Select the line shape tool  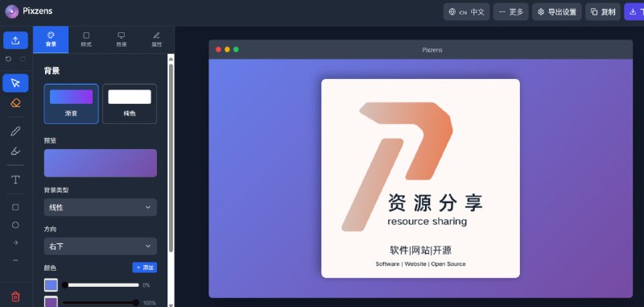pos(15,260)
